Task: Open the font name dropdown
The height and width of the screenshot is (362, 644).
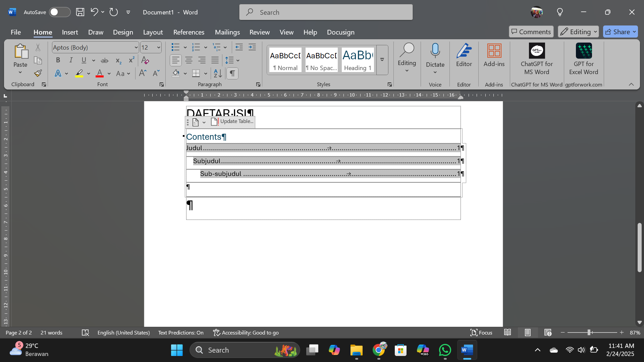Action: pyautogui.click(x=136, y=47)
